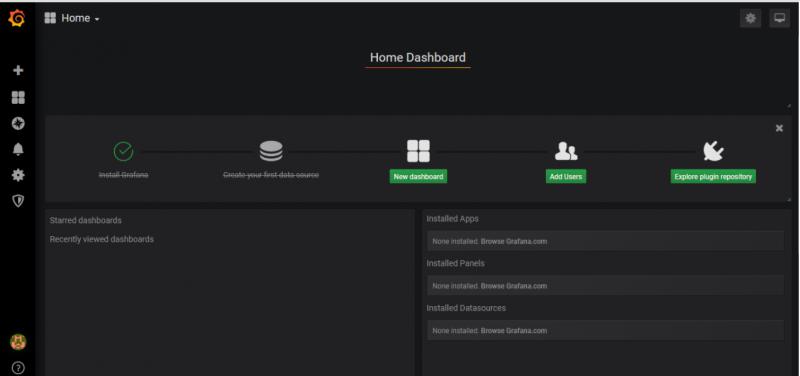The width and height of the screenshot is (800, 376).
Task: Open Configuration via the sidebar gear icon
Action: coord(18,176)
